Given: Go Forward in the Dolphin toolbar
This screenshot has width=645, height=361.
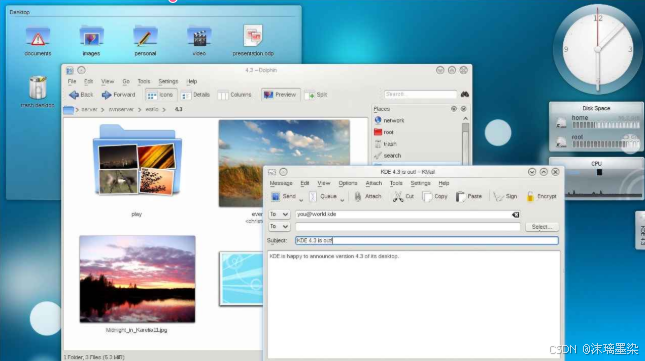Looking at the screenshot, I should (118, 95).
